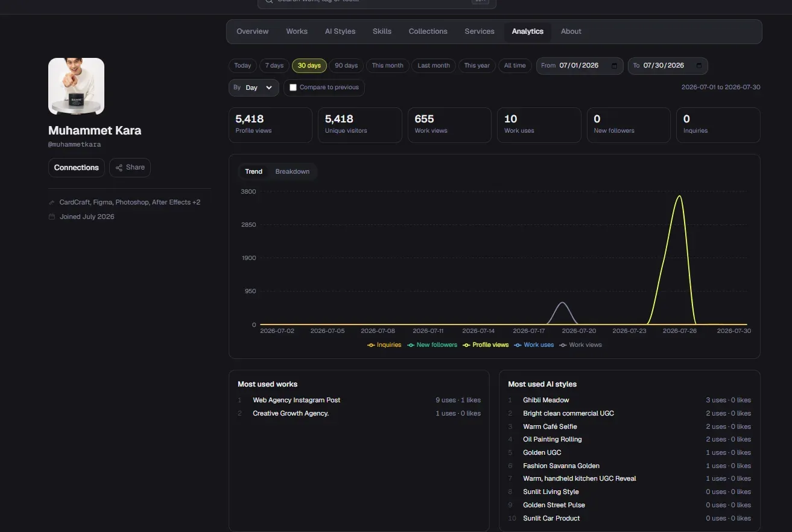Image resolution: width=792 pixels, height=532 pixels.
Task: Open the Collections tab
Action: pos(428,31)
